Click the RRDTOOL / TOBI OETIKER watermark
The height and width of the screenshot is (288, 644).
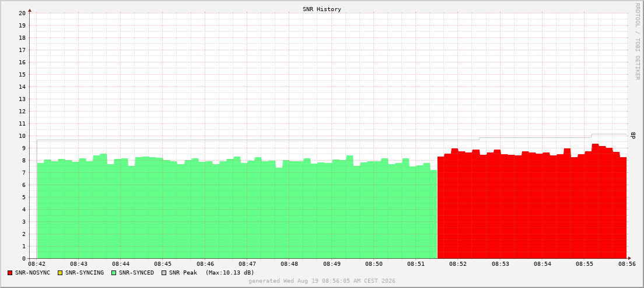point(637,41)
